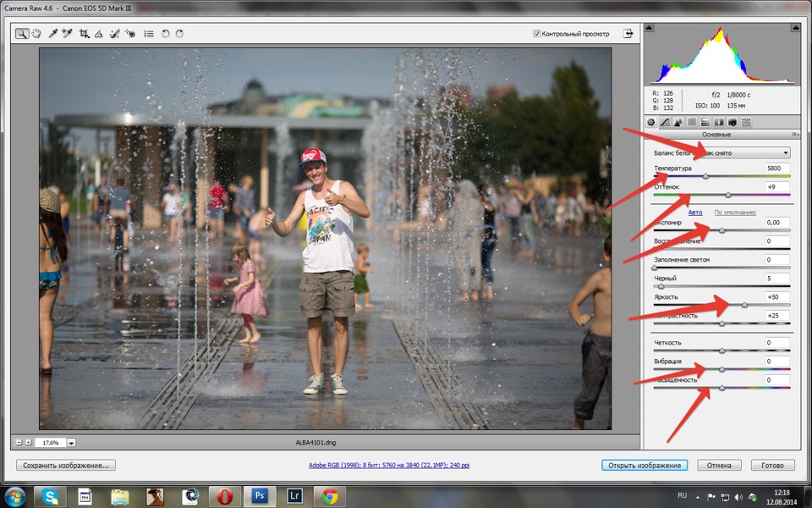Focus the Температура value field 5800
The height and width of the screenshot is (508, 812).
click(x=777, y=168)
